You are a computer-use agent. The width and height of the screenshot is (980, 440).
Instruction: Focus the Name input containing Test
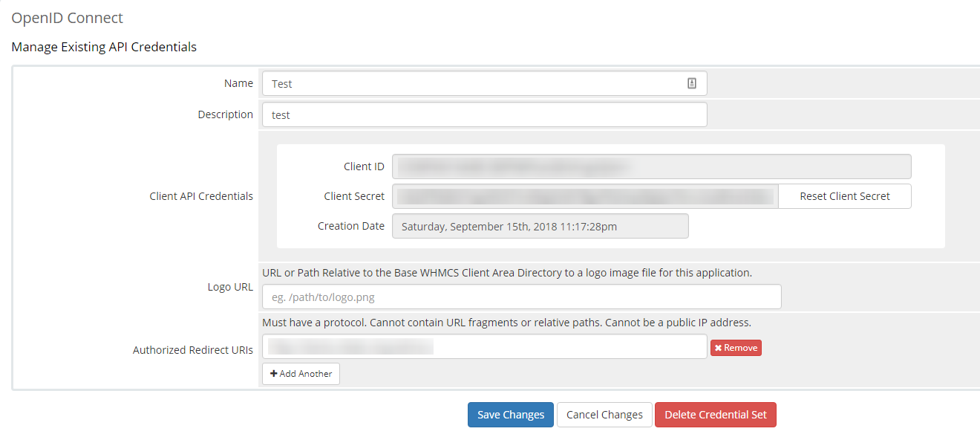click(484, 83)
